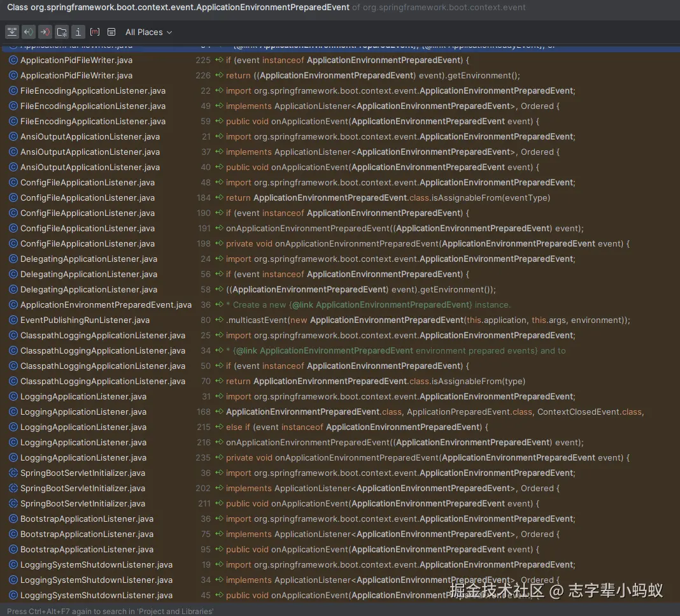680x616 pixels.
Task: Click usage arrow icon beside line 49
Action: coord(220,106)
